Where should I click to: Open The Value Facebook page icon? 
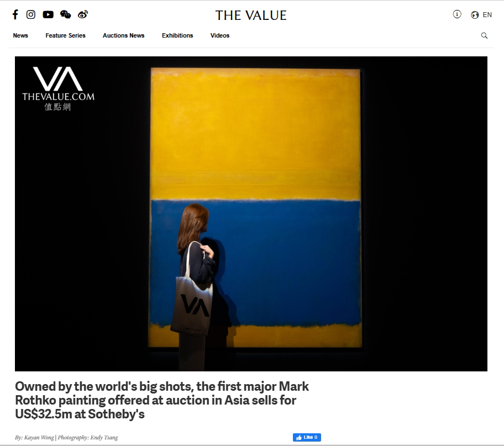[x=15, y=14]
